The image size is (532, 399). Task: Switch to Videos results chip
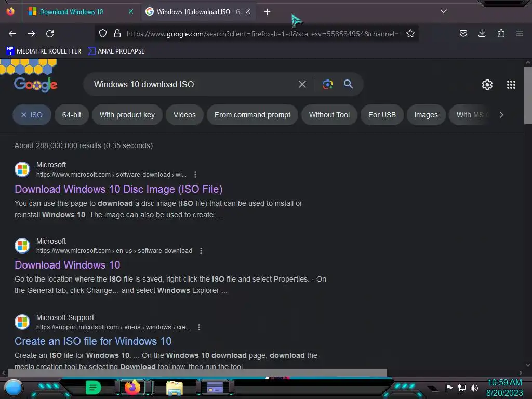(184, 115)
